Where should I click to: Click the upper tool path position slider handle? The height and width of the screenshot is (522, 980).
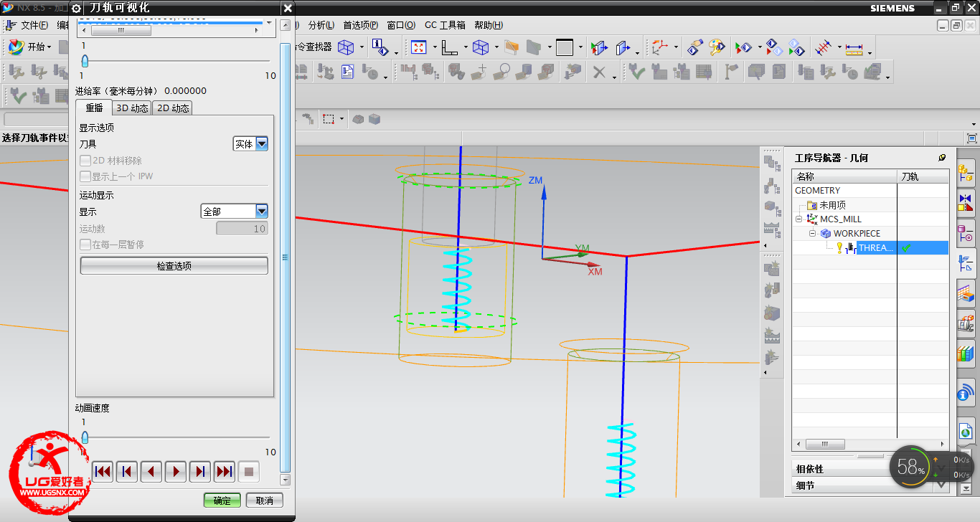point(85,61)
